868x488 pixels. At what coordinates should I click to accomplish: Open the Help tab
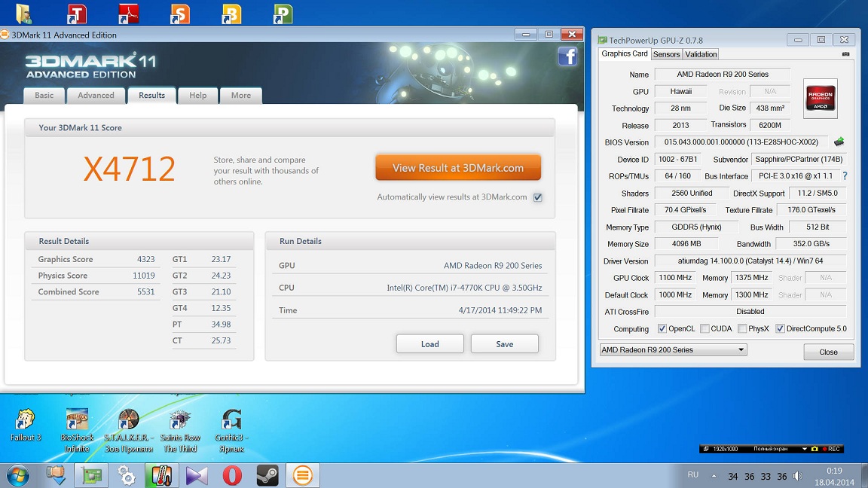[x=197, y=95]
